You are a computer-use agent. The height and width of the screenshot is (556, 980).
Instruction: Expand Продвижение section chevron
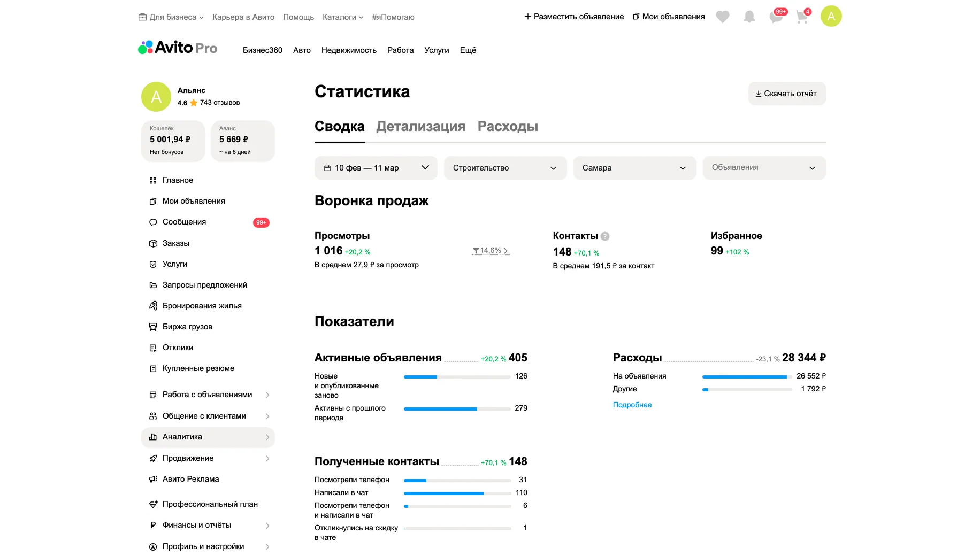pyautogui.click(x=267, y=458)
